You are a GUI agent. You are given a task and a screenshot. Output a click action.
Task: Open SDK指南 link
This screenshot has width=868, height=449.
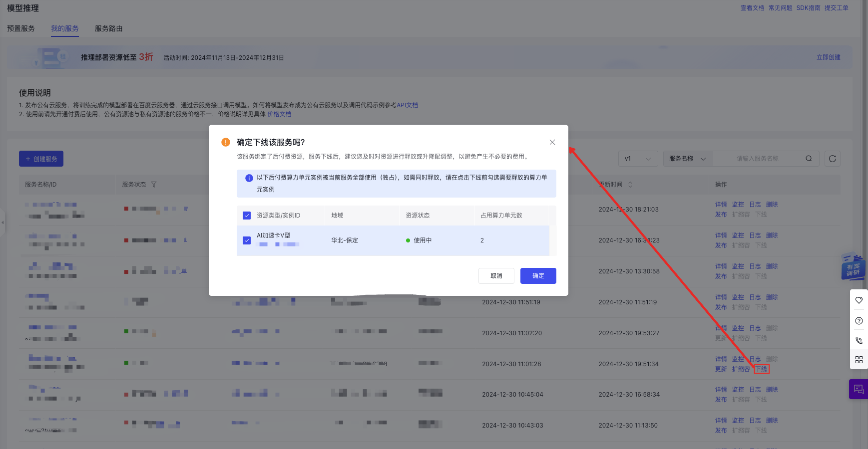tap(809, 8)
